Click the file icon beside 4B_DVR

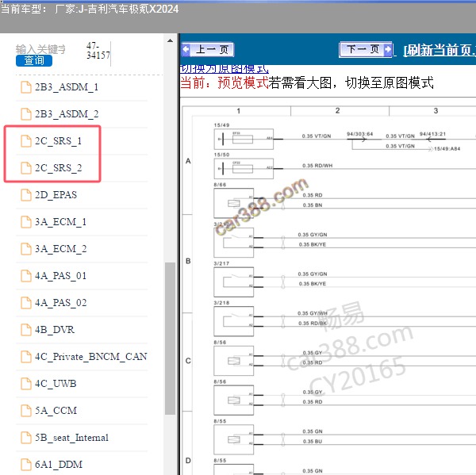tap(26, 330)
